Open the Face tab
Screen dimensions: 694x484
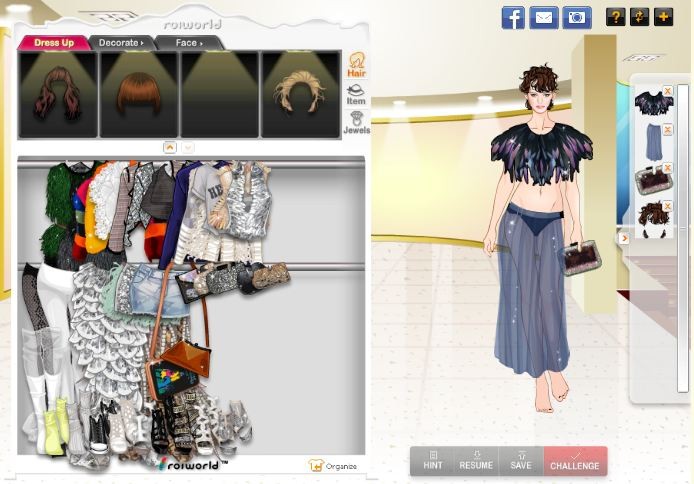pos(188,43)
